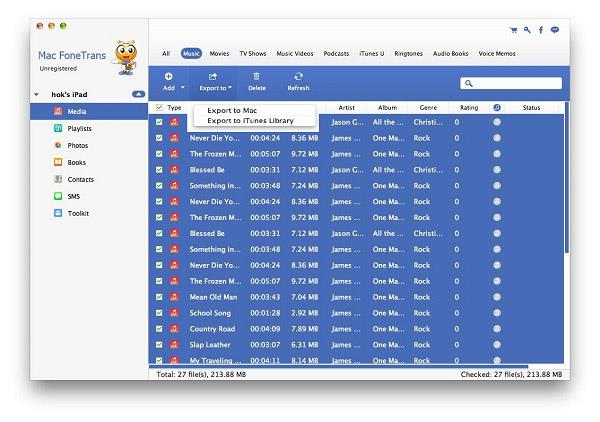Uncheck the School Song row checkbox
The width and height of the screenshot is (600, 422).
[159, 313]
